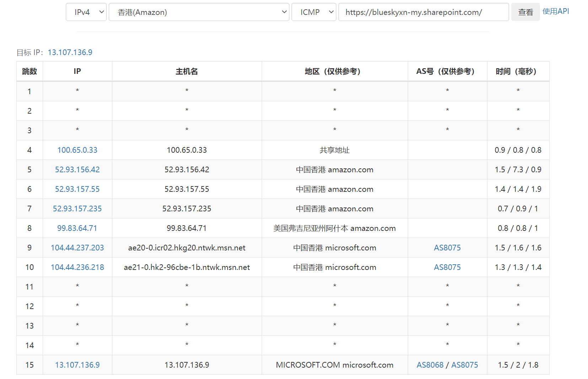The width and height of the screenshot is (588, 379).
Task: Open hop 8 IP 99.83.64.71 link
Action: click(x=77, y=228)
